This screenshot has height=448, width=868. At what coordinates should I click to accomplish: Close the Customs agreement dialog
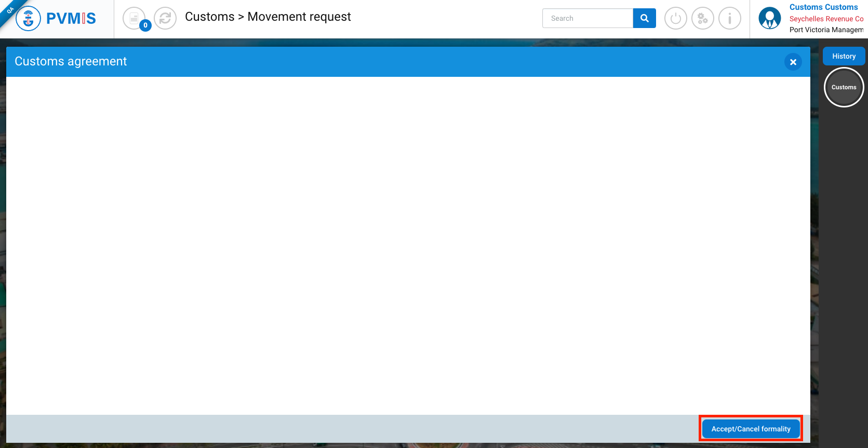tap(793, 62)
